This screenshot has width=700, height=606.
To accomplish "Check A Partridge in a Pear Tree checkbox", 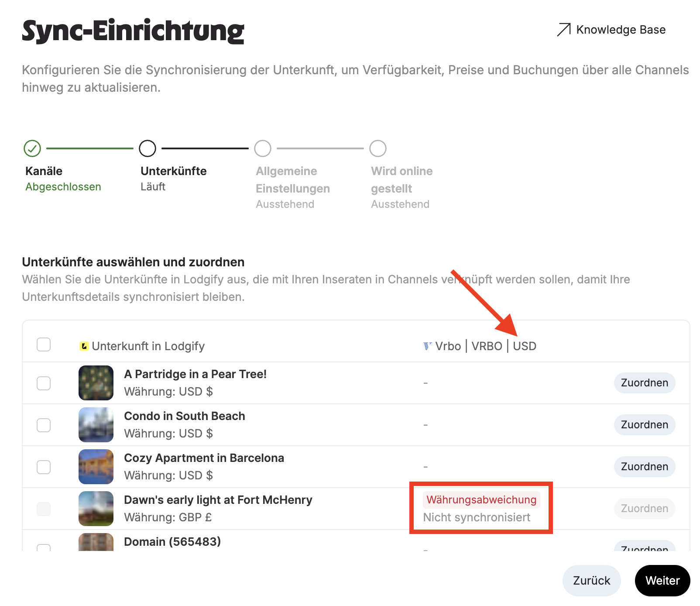I will pos(44,383).
